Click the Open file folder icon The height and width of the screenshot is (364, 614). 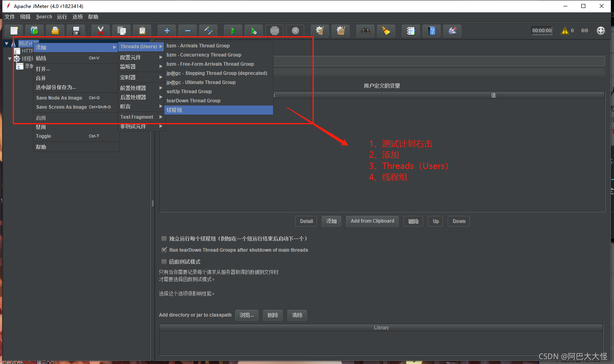click(55, 31)
